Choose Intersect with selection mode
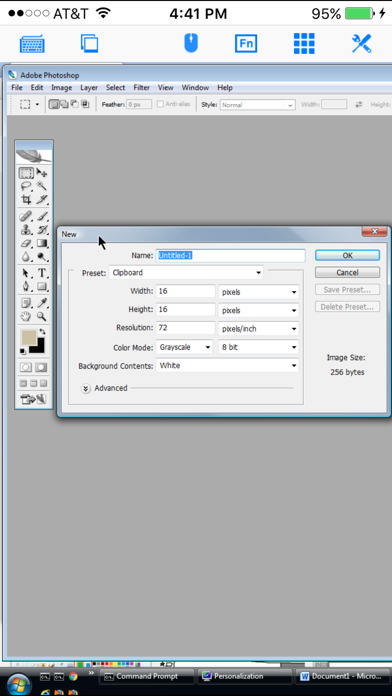Screen dimensions: 392x696 pos(85,104)
